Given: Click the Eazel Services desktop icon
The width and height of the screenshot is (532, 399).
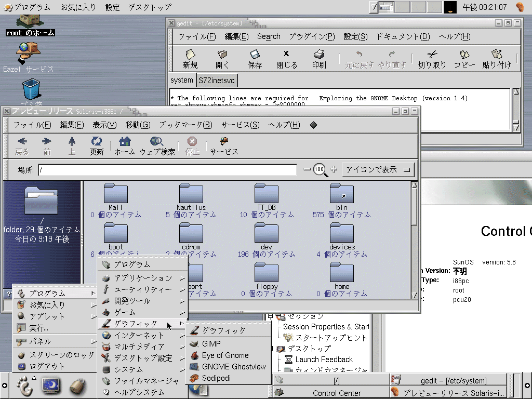Looking at the screenshot, I should (28, 54).
